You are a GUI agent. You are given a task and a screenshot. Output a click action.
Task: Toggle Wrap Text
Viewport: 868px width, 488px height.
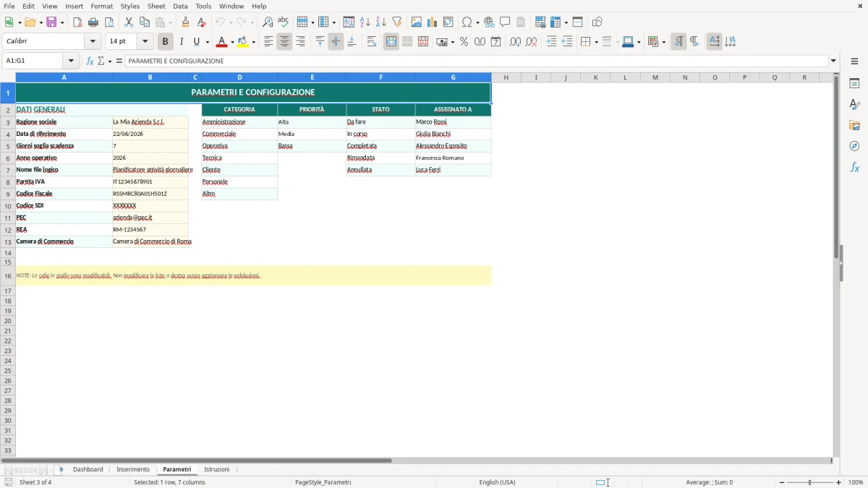tap(372, 42)
